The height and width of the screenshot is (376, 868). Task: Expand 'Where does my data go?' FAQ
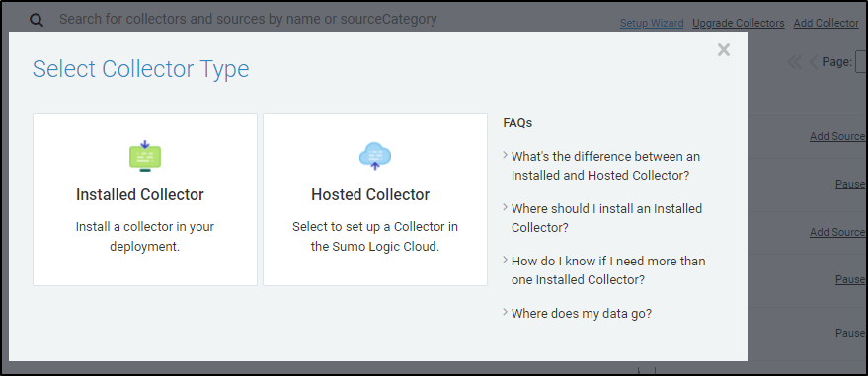coord(578,314)
